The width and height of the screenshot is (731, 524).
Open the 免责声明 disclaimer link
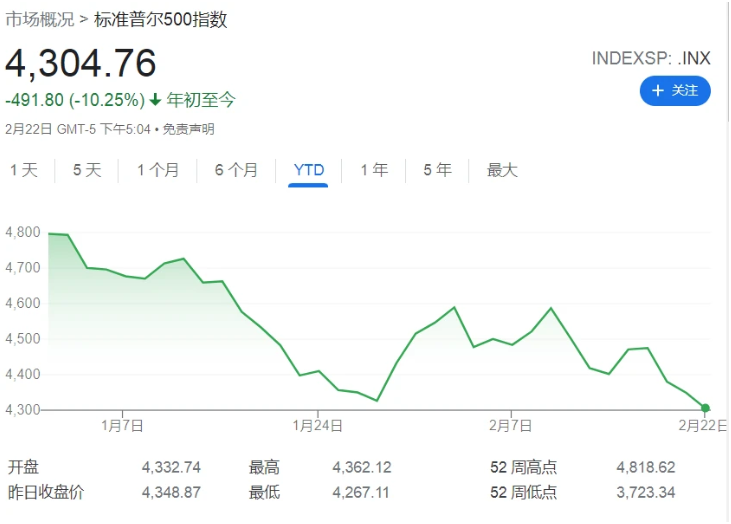click(188, 129)
